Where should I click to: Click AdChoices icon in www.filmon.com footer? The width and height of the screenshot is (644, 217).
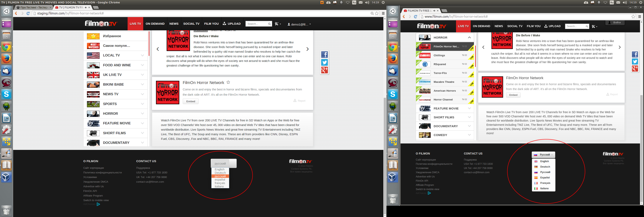click(x=429, y=193)
